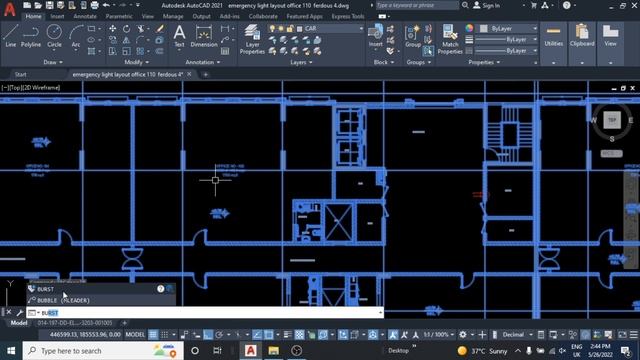Click the AutoCAD application menu logo
Image resolution: width=640 pixels, height=360 pixels.
click(x=9, y=9)
